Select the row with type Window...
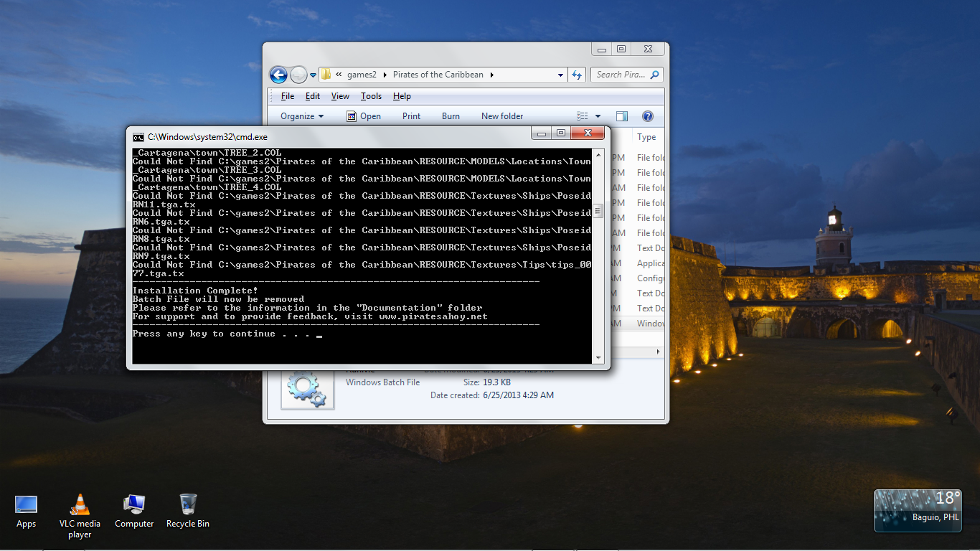The height and width of the screenshot is (551, 980). click(x=637, y=324)
